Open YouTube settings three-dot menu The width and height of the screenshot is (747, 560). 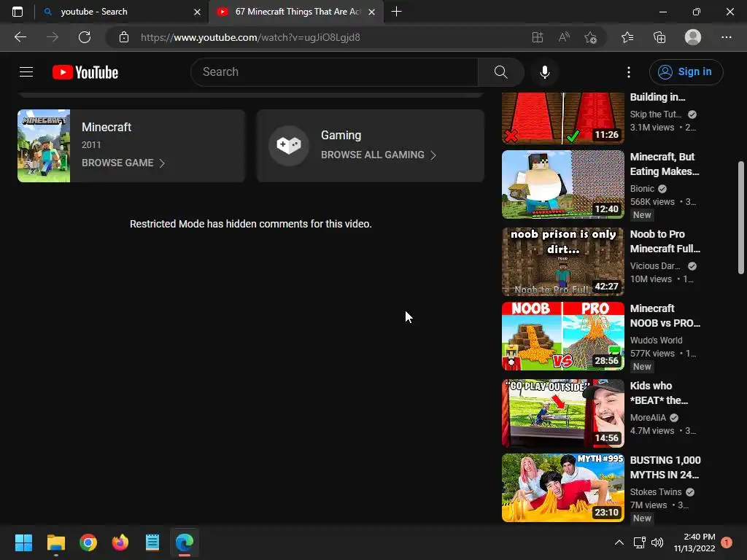point(628,72)
